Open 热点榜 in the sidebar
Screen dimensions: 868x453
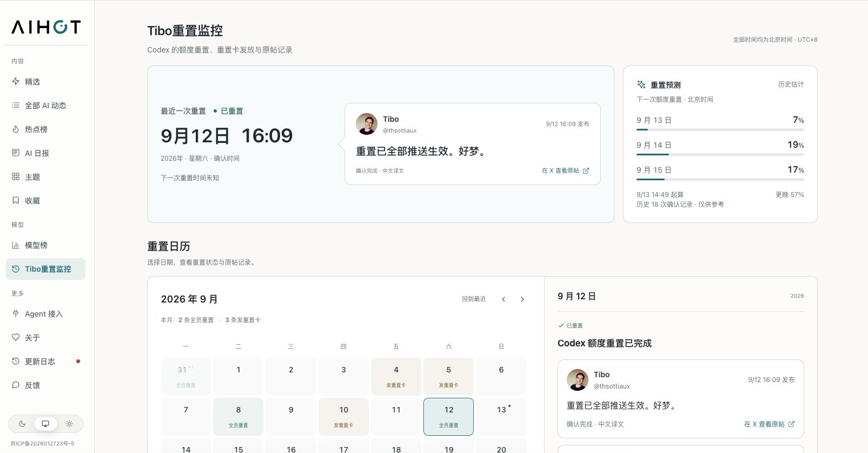[x=45, y=129]
